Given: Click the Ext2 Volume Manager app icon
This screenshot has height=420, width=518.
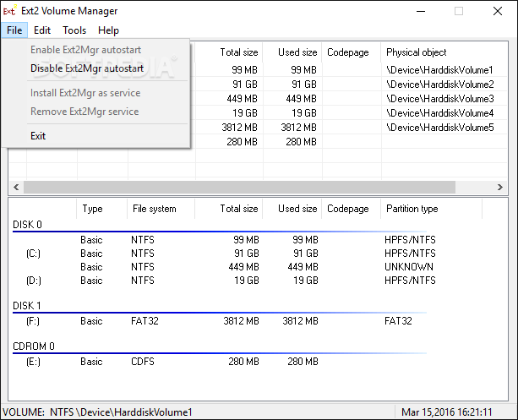Looking at the screenshot, I should [x=9, y=11].
